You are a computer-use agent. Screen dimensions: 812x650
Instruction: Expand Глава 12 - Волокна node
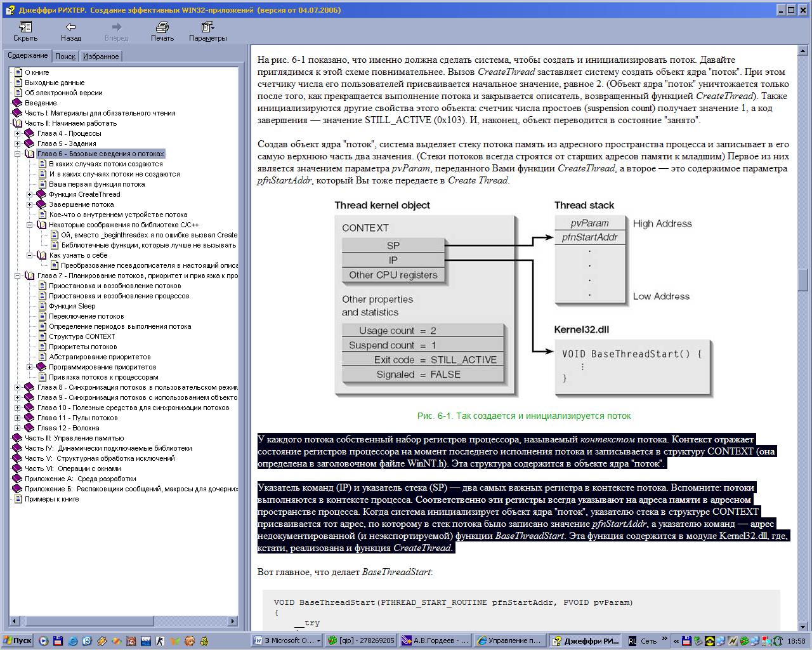click(18, 428)
